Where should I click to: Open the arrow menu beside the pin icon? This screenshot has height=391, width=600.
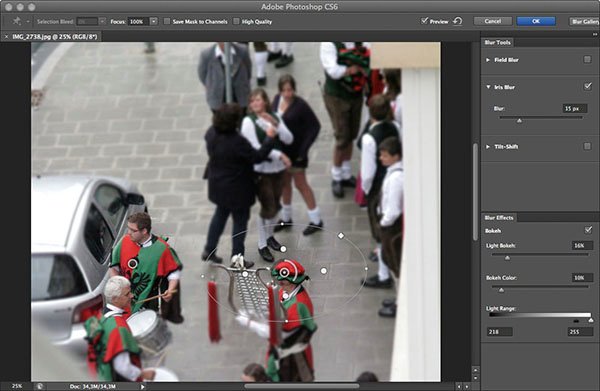tap(28, 22)
